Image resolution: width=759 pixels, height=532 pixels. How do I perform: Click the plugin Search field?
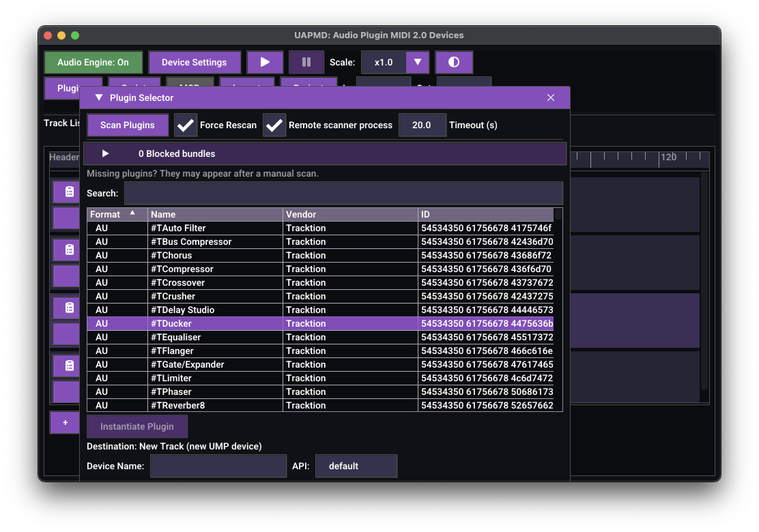343,193
